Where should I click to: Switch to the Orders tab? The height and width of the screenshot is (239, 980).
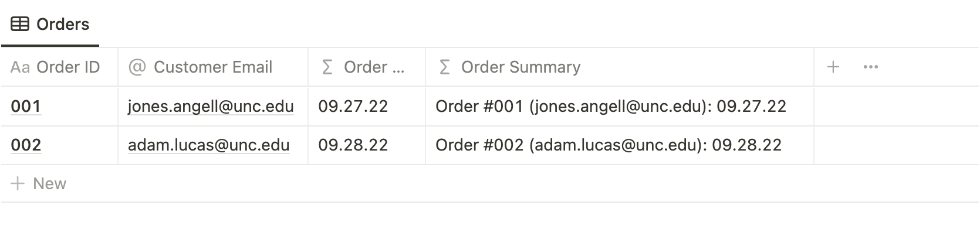[62, 24]
